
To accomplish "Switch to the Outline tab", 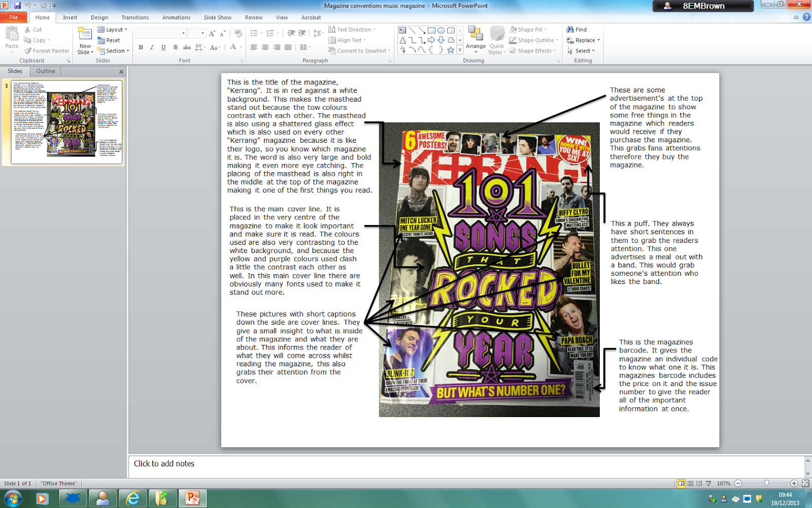I will pyautogui.click(x=45, y=71).
